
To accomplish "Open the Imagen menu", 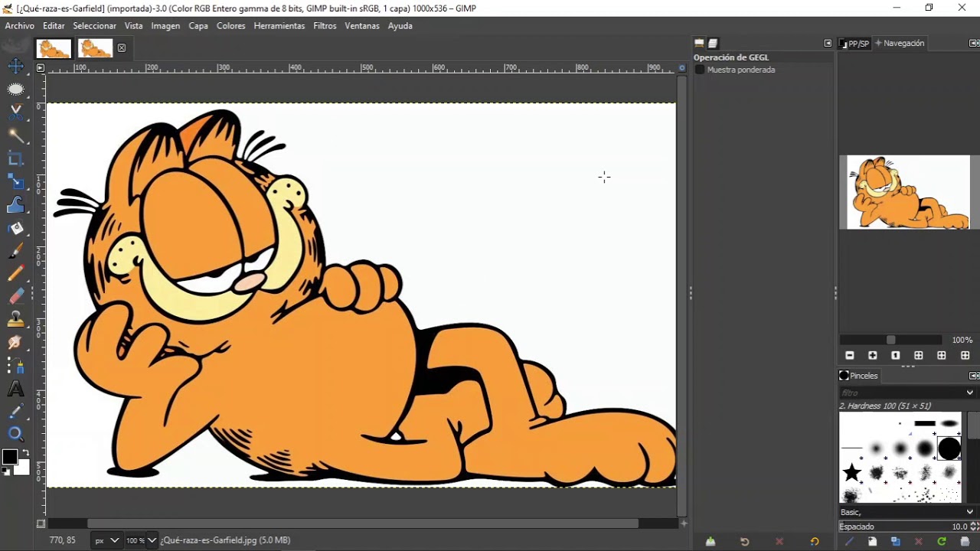I will (x=165, y=25).
